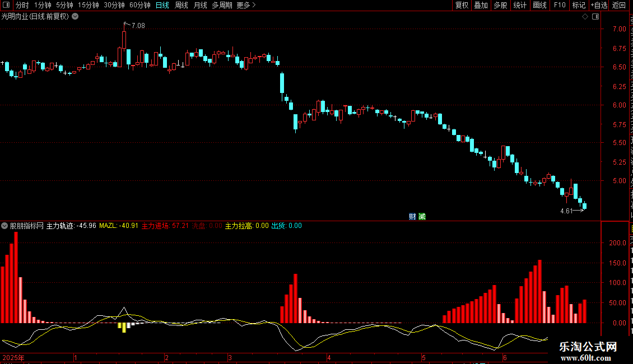Select the 1分钟 period tab
Image resolution: width=633 pixels, height=364 pixels.
click(x=43, y=5)
